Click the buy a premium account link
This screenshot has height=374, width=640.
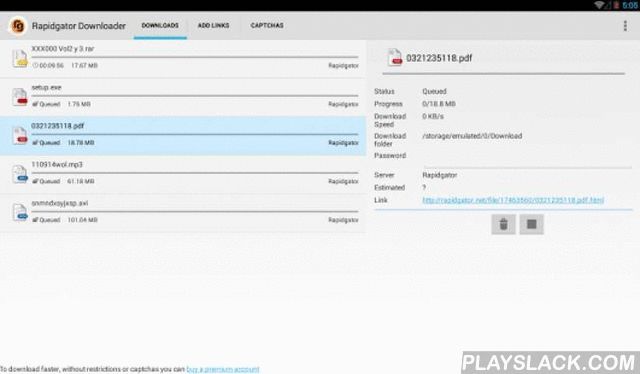pos(223,369)
